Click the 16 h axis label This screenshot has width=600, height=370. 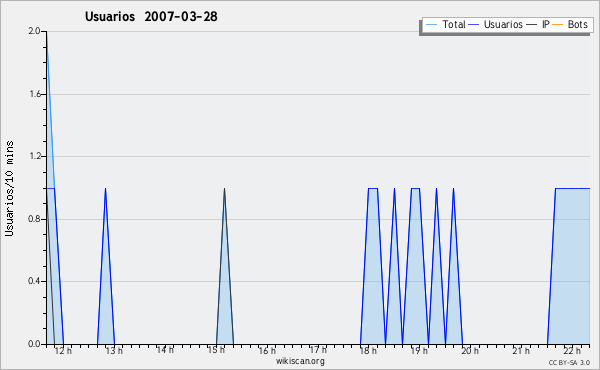(267, 350)
